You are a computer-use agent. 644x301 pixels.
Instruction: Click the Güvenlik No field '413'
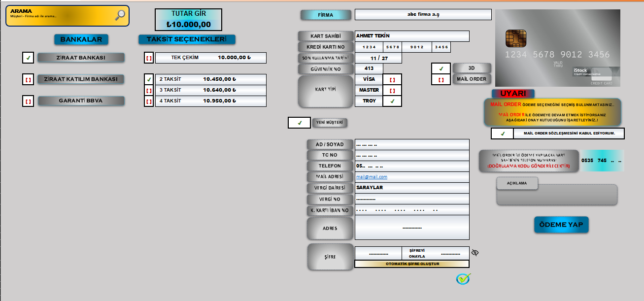tap(369, 68)
